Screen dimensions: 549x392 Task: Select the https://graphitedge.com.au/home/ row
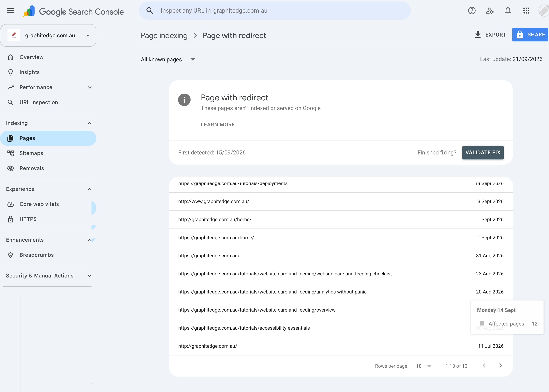pyautogui.click(x=341, y=238)
